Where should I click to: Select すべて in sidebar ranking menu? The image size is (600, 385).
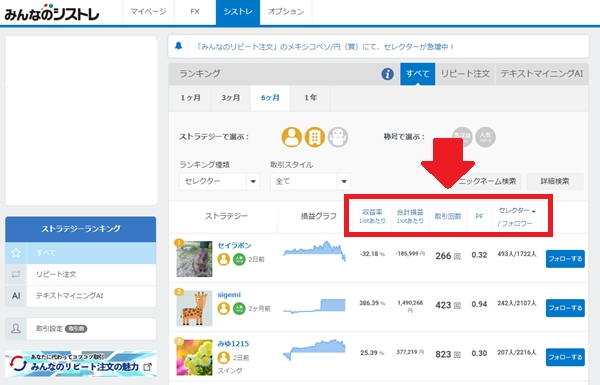pyautogui.click(x=81, y=253)
